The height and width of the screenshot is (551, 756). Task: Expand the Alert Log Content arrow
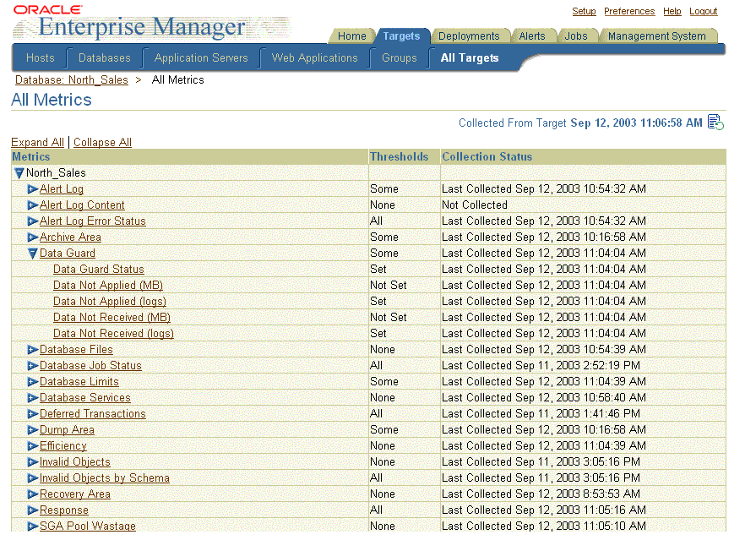(x=33, y=205)
